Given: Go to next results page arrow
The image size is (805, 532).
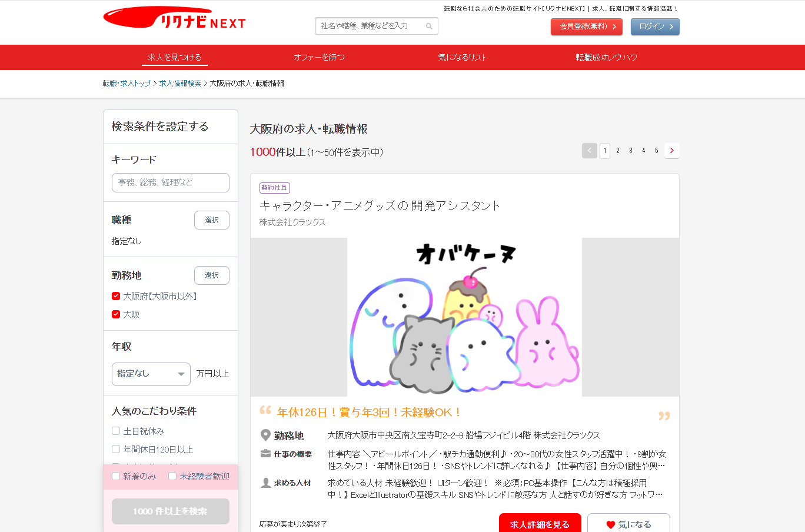Looking at the screenshot, I should coord(672,151).
